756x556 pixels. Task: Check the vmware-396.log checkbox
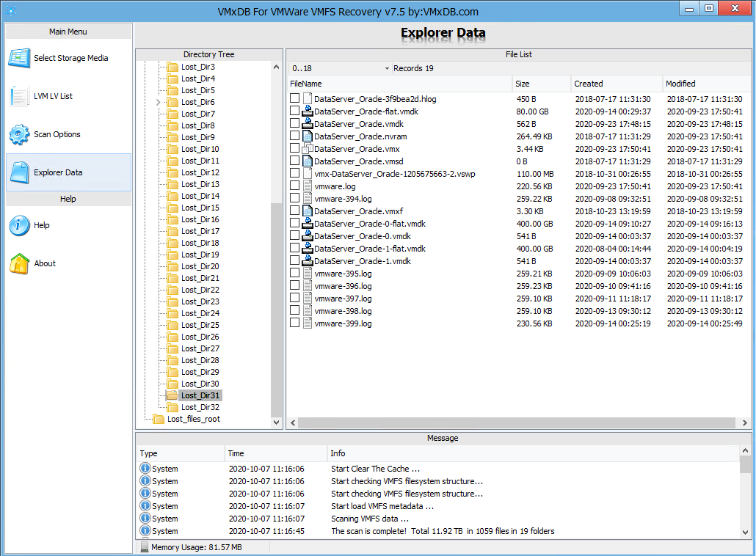click(x=294, y=285)
